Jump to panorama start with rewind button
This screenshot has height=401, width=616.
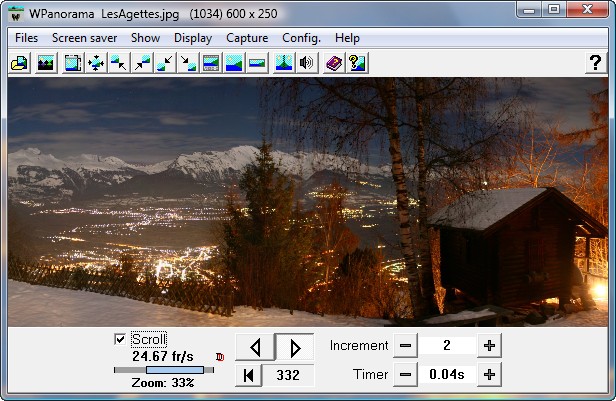coord(248,375)
